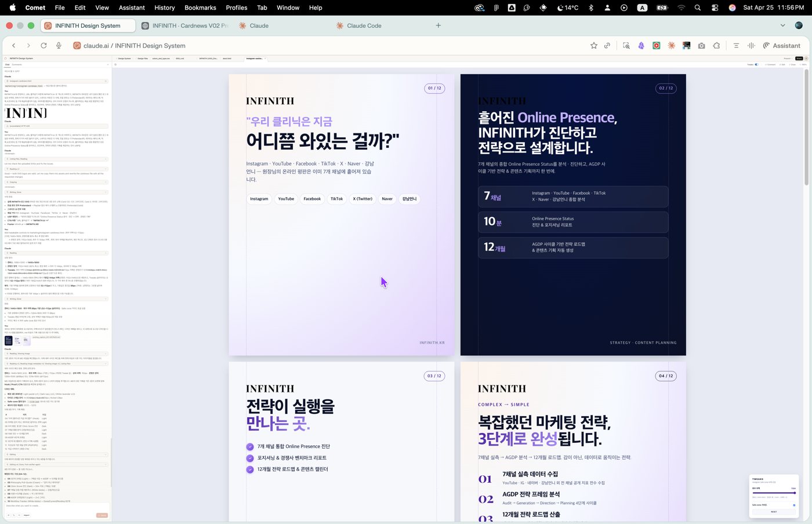Toggle the Tweaks switch in preview toolbar
The height and width of the screenshot is (524, 812).
756,64
